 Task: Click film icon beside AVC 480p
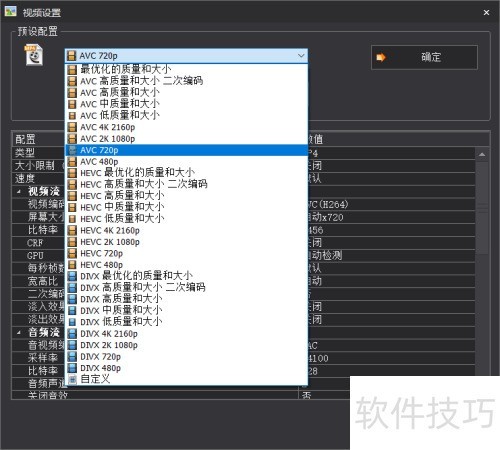click(72, 162)
